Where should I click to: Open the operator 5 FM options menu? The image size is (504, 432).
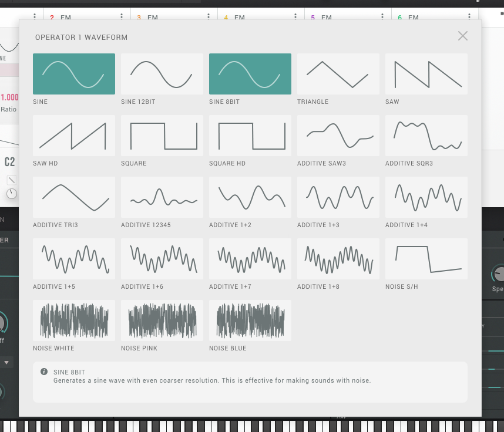click(382, 17)
